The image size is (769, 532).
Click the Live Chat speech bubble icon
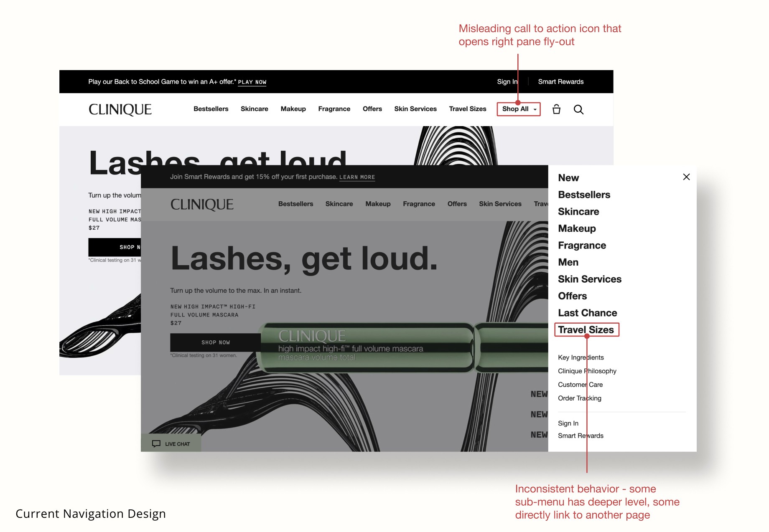pyautogui.click(x=156, y=443)
